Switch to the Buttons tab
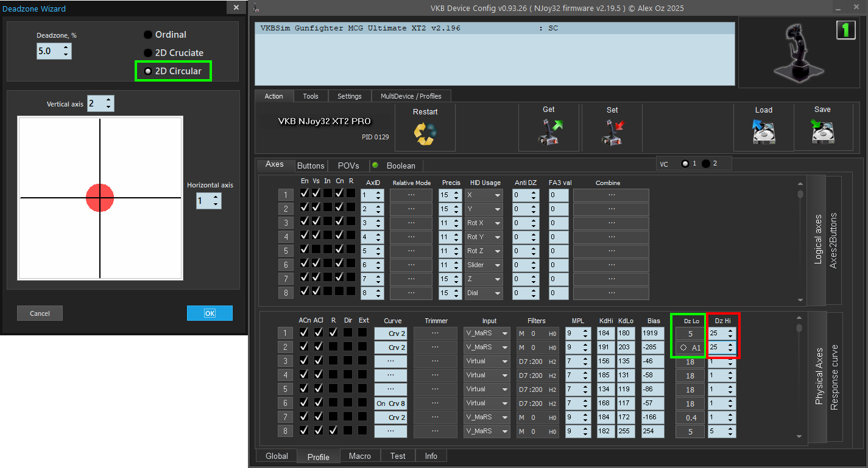The image size is (868, 468). click(311, 166)
